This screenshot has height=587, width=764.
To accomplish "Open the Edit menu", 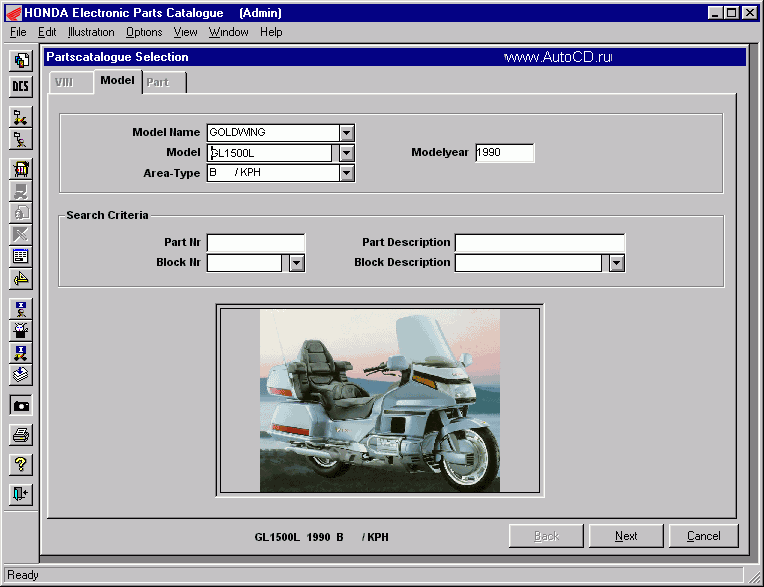I will pyautogui.click(x=47, y=32).
